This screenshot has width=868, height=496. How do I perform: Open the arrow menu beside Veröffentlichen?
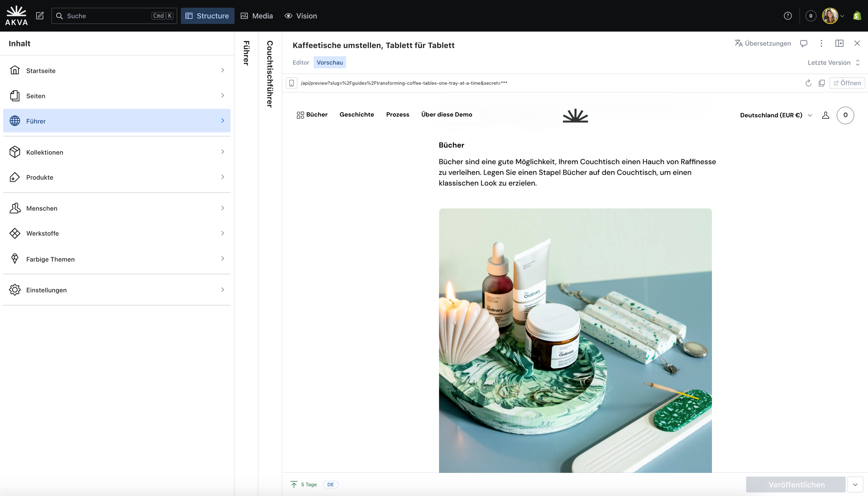tap(855, 484)
